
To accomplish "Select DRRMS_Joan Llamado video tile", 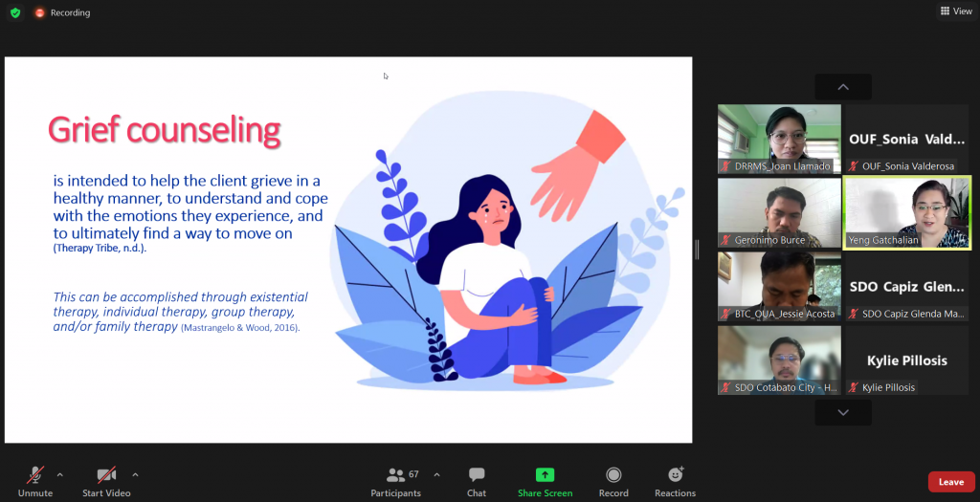I will click(779, 139).
